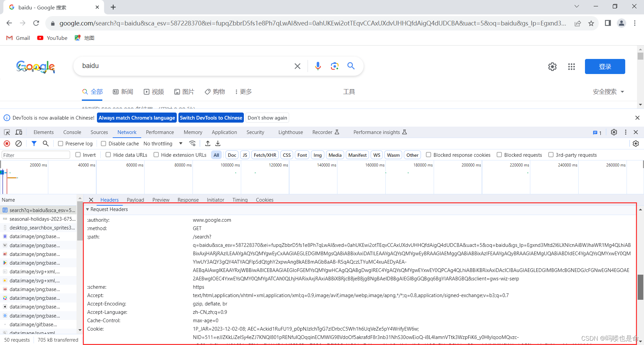Open Google quick settings gear
The image size is (644, 345).
(552, 67)
